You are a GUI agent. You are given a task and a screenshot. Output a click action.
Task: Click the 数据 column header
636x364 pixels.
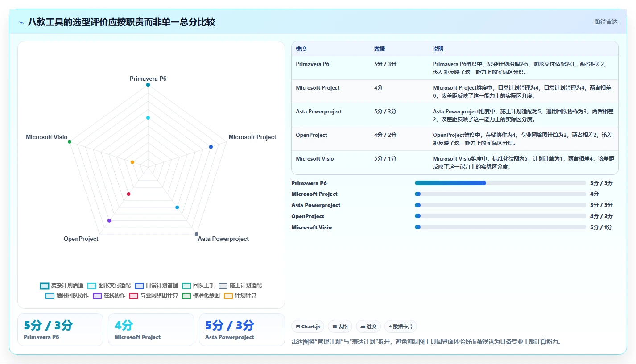point(380,49)
